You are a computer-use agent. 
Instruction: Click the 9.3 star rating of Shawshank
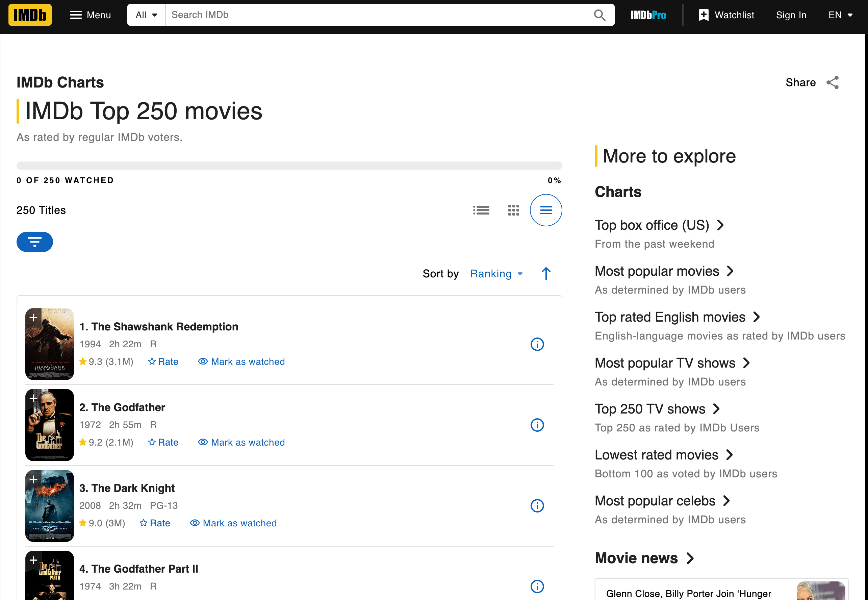click(x=106, y=361)
